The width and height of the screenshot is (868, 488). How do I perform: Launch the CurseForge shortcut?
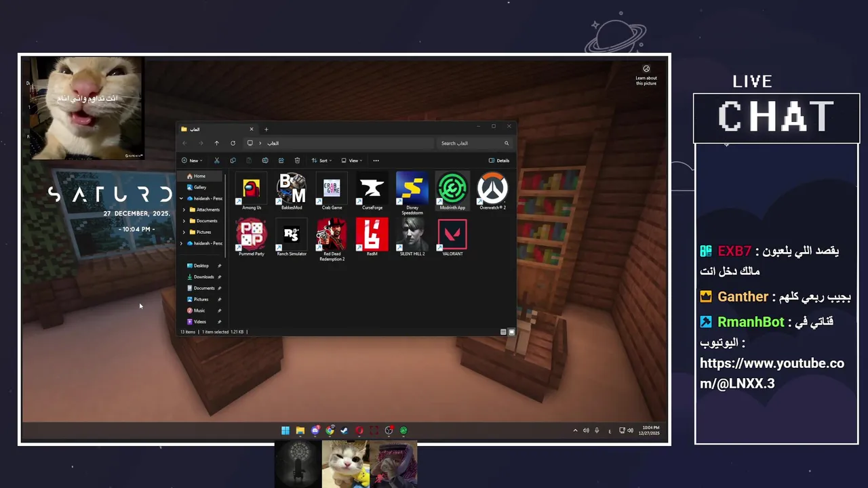pos(372,191)
